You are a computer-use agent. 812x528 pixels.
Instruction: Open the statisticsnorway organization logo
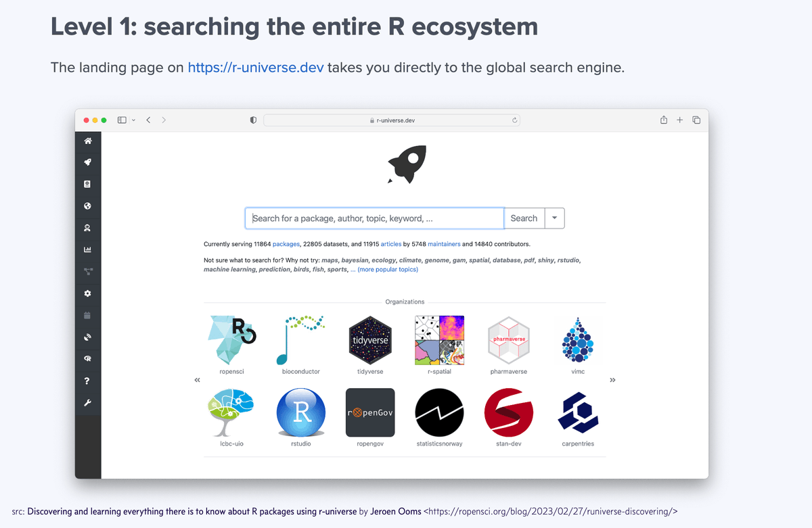(439, 412)
